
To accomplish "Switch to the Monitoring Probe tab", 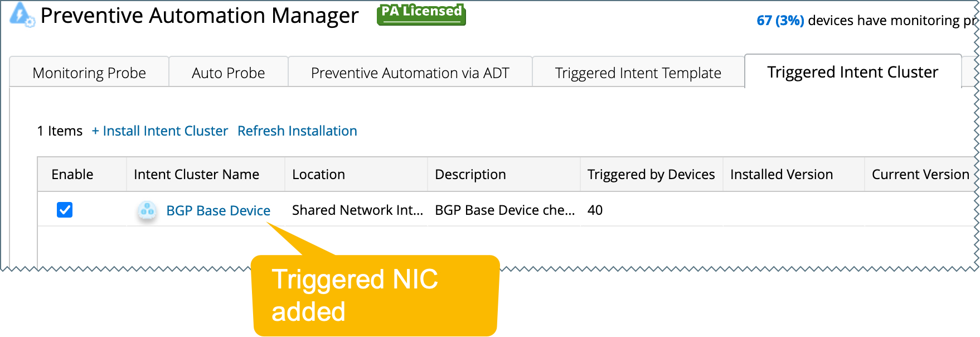I will click(x=89, y=73).
